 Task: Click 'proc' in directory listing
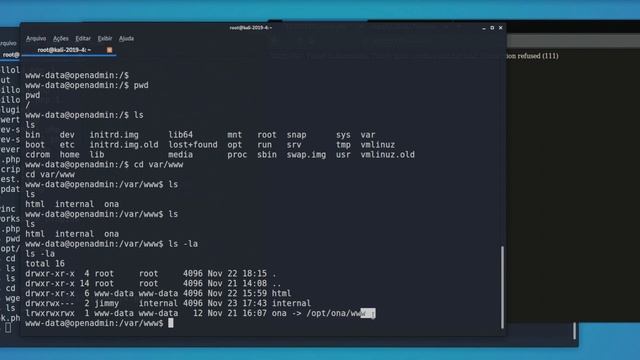237,155
